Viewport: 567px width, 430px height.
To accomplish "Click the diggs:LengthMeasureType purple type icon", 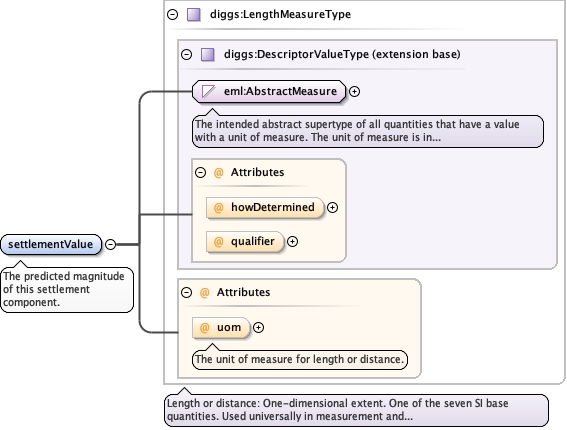I will click(x=194, y=15).
